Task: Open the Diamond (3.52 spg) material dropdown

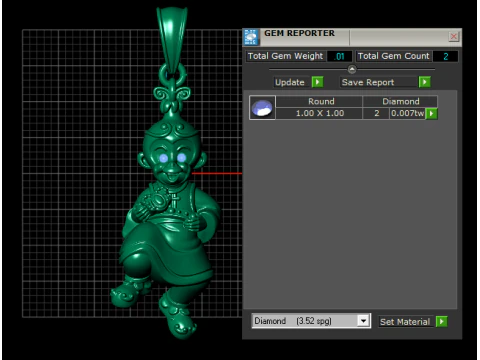Action: click(363, 321)
